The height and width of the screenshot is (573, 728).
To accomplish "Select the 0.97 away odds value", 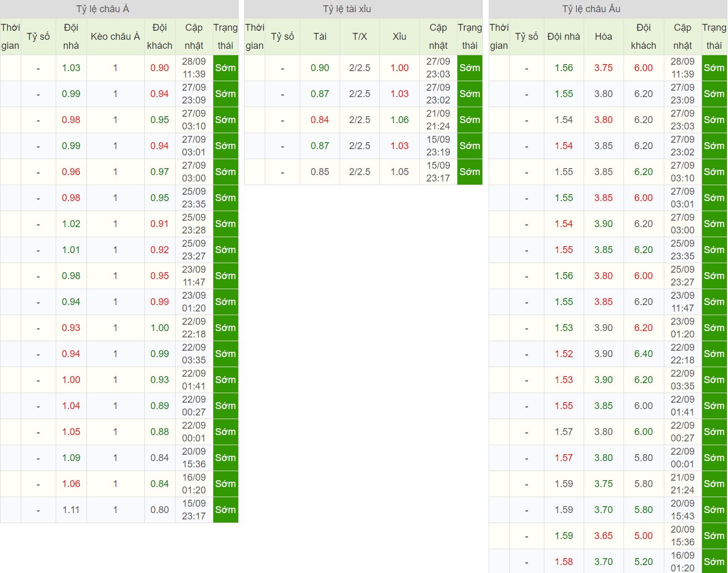I will coord(160,172).
